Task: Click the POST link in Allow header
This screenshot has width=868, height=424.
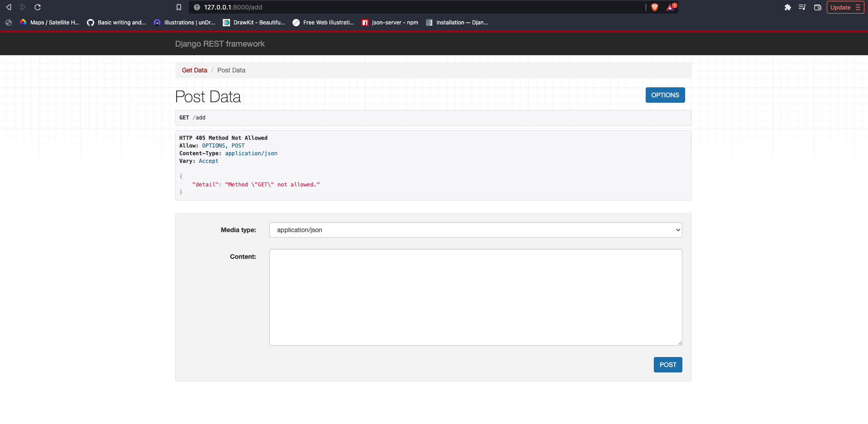Action: tap(238, 146)
